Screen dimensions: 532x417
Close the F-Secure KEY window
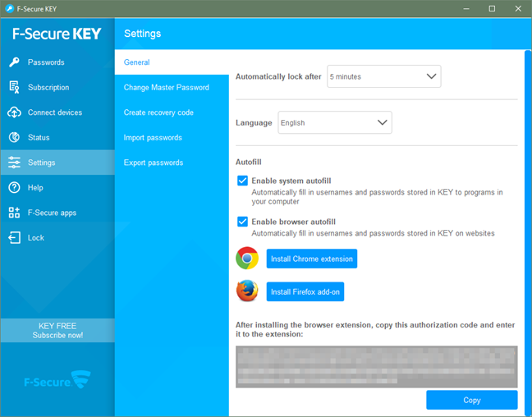coord(518,8)
